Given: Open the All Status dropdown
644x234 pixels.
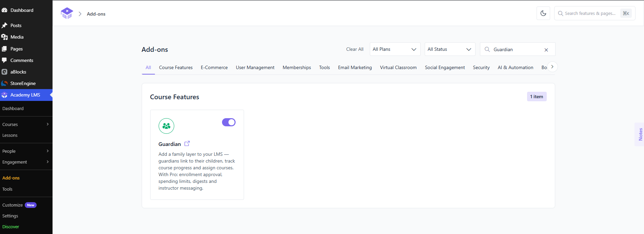Looking at the screenshot, I should tap(450, 49).
